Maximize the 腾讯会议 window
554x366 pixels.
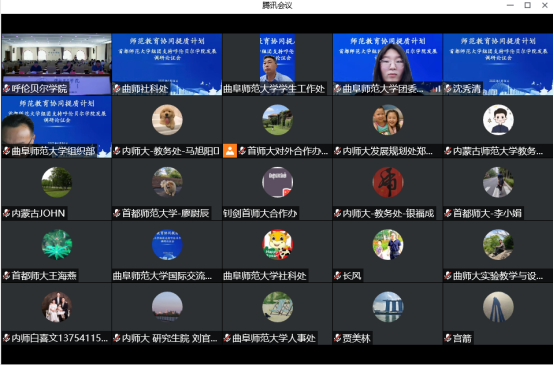[x=528, y=5]
